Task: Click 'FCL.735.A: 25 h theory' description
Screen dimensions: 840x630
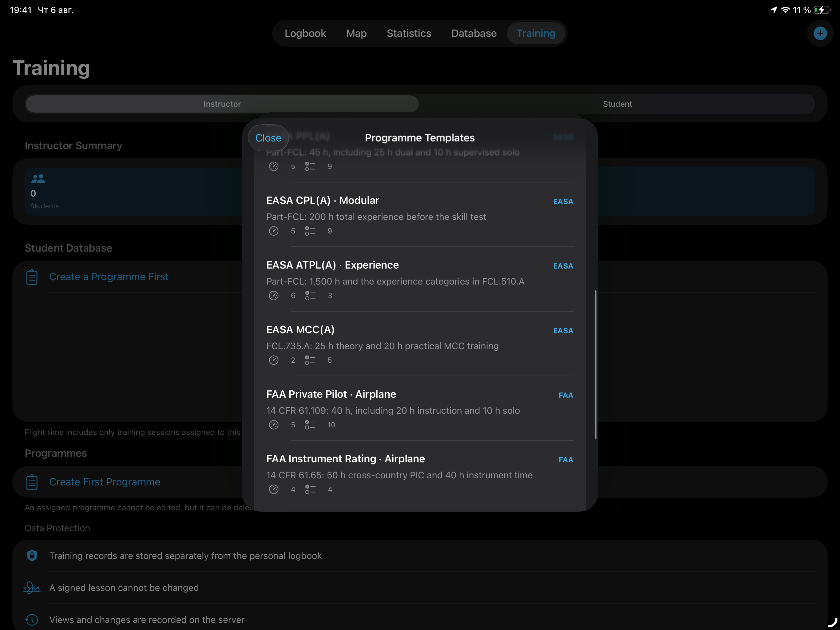Action: [382, 346]
